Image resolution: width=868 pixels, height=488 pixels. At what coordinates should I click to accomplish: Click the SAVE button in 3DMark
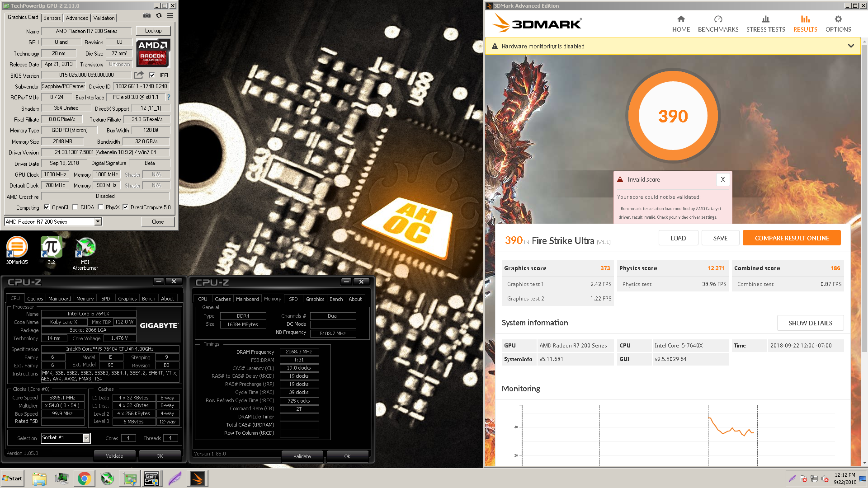[x=720, y=238]
